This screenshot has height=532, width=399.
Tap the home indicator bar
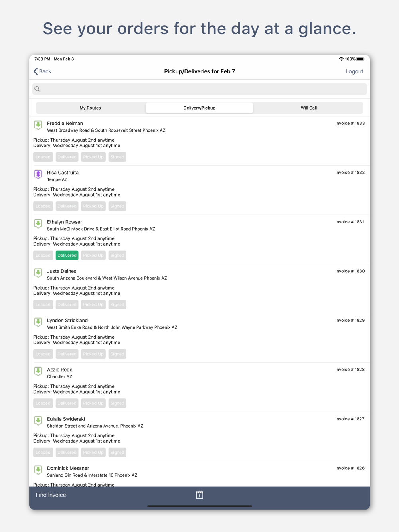pyautogui.click(x=199, y=506)
